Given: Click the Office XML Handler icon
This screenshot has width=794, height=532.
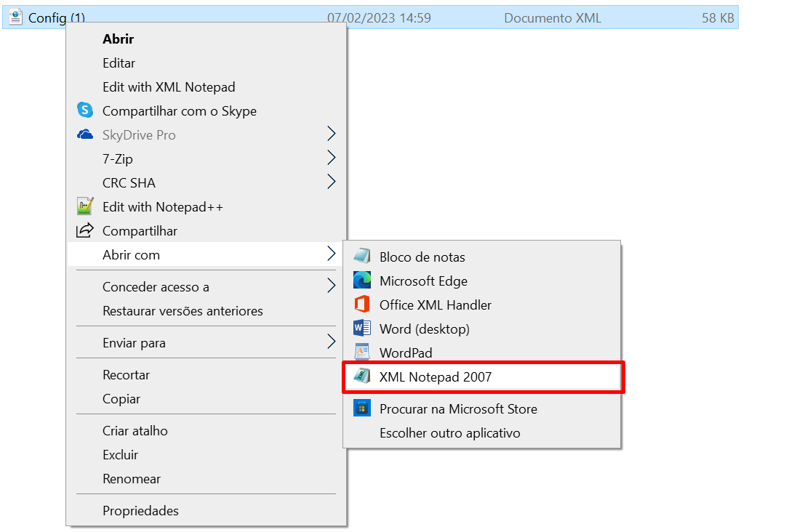Looking at the screenshot, I should coord(361,305).
